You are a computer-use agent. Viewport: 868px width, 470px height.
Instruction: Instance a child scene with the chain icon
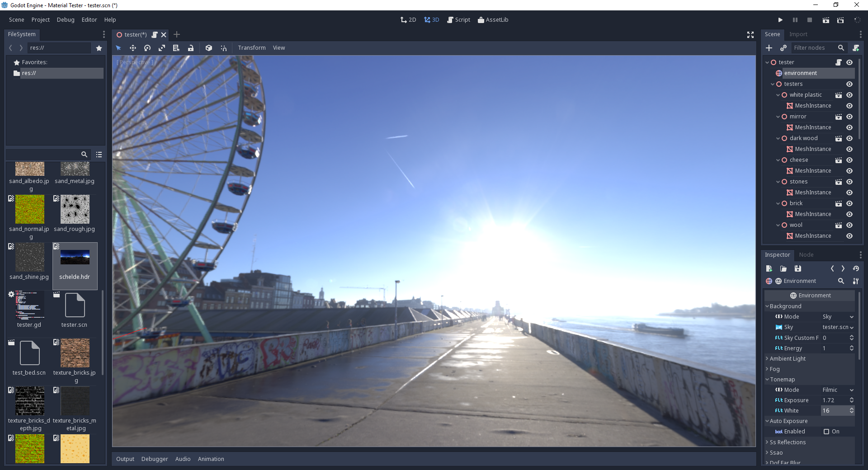click(783, 47)
